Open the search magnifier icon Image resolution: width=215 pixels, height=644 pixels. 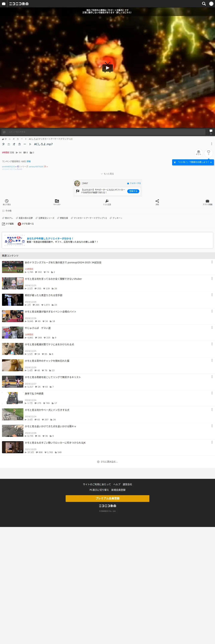(204, 4)
